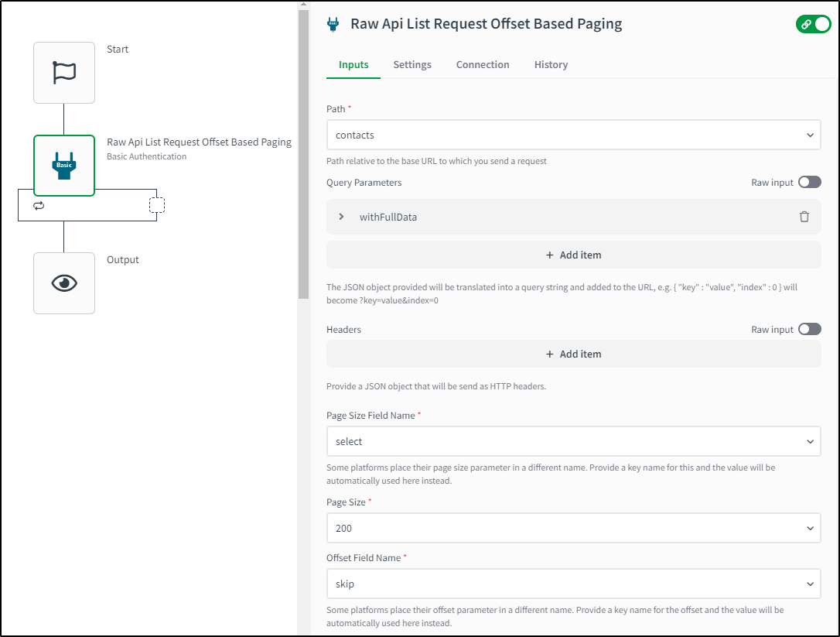This screenshot has height=637, width=840.
Task: Switch to the Settings tab
Action: click(411, 64)
